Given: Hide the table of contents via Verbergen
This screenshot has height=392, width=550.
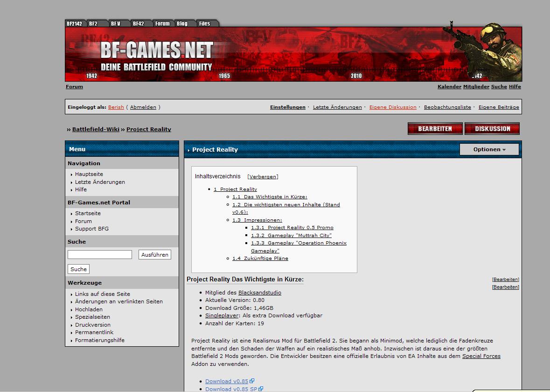Looking at the screenshot, I should click(263, 177).
